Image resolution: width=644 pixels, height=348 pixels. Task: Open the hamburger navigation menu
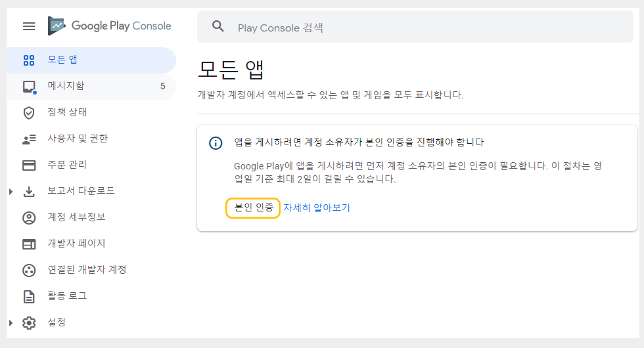click(x=29, y=26)
